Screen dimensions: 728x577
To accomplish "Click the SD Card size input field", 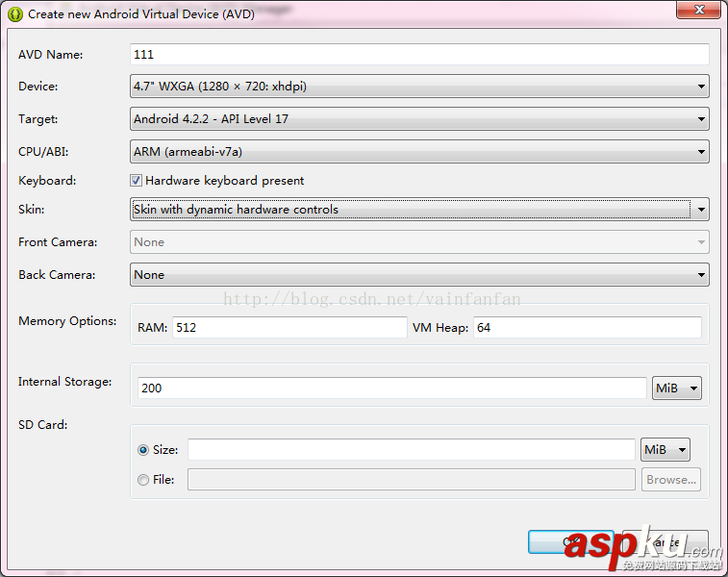I will click(412, 450).
